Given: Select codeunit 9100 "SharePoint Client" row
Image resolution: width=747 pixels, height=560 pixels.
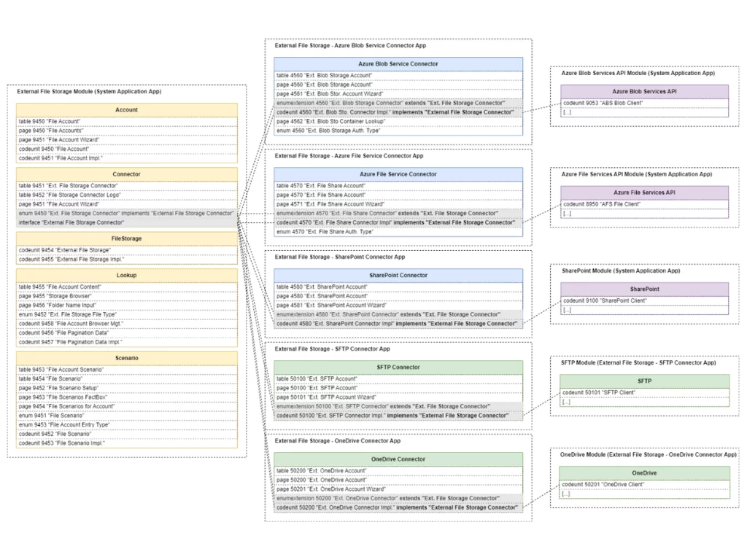Looking at the screenshot, I should tap(644, 301).
